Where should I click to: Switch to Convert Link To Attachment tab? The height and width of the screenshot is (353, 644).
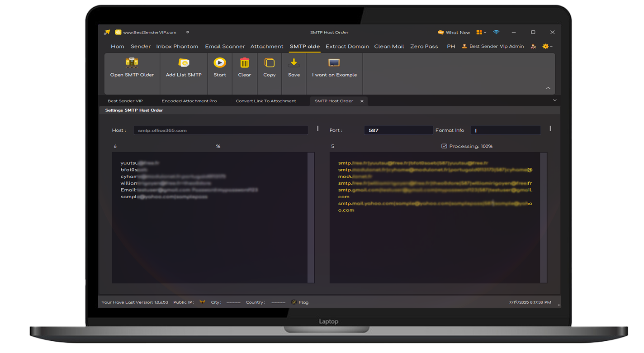click(x=266, y=101)
